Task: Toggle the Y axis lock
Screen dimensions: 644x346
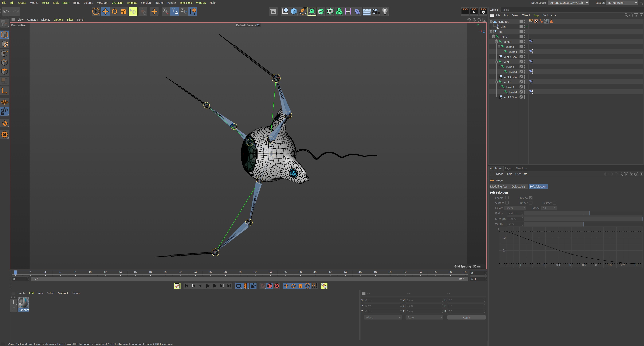Action: tap(174, 11)
